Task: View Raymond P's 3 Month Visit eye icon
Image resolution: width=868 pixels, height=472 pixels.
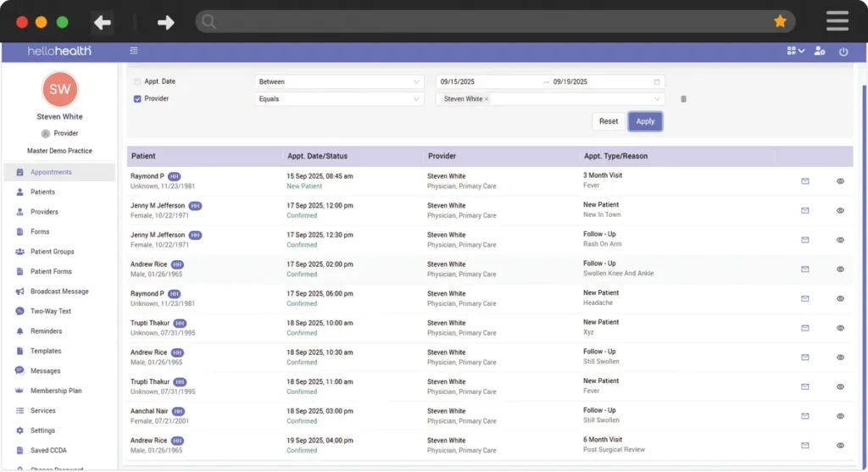Action: (x=840, y=180)
